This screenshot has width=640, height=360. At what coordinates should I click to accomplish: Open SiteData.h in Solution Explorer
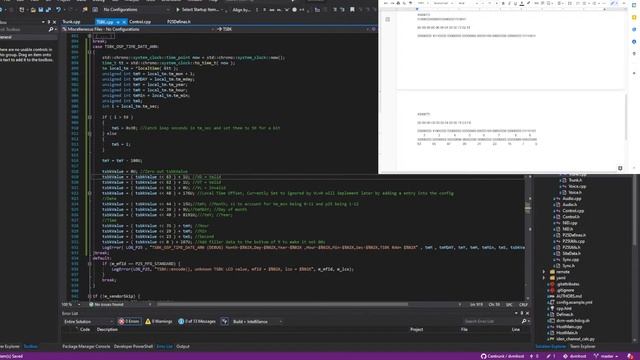pyautogui.click(x=571, y=253)
